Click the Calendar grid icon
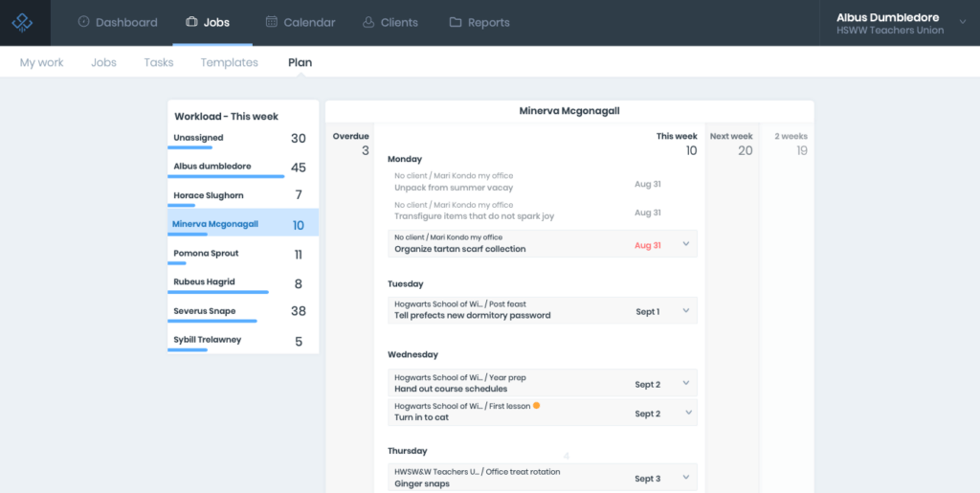The image size is (980, 493). click(x=272, y=22)
